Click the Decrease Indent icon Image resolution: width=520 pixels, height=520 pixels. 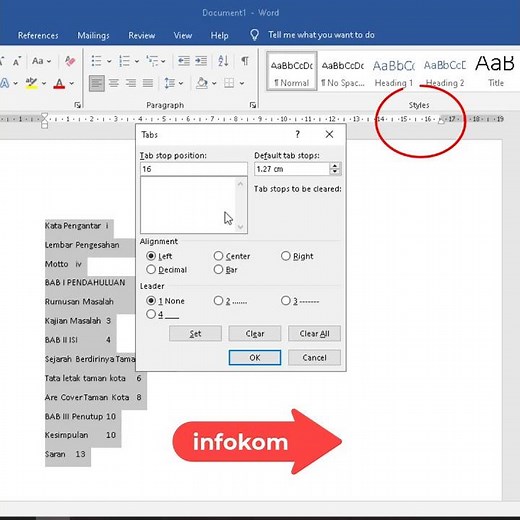click(184, 61)
